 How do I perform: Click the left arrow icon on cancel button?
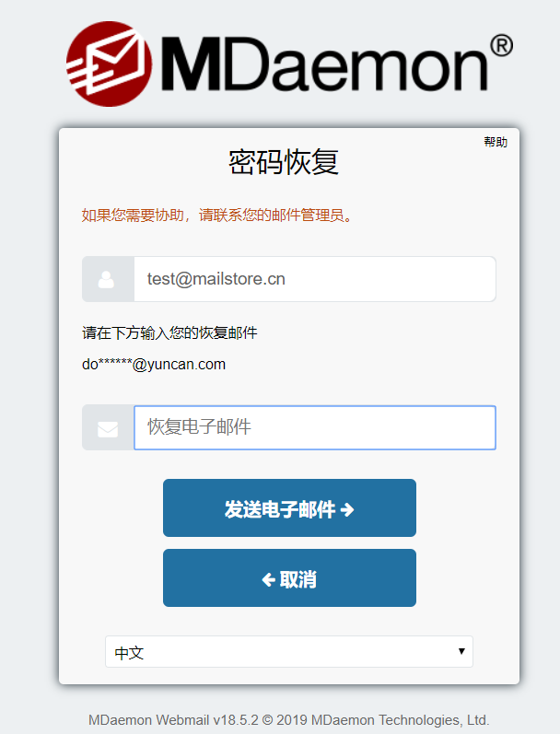coord(268,580)
